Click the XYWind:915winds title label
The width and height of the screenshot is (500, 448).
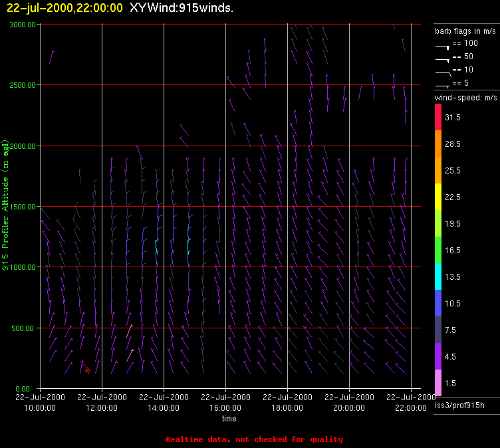(182, 8)
